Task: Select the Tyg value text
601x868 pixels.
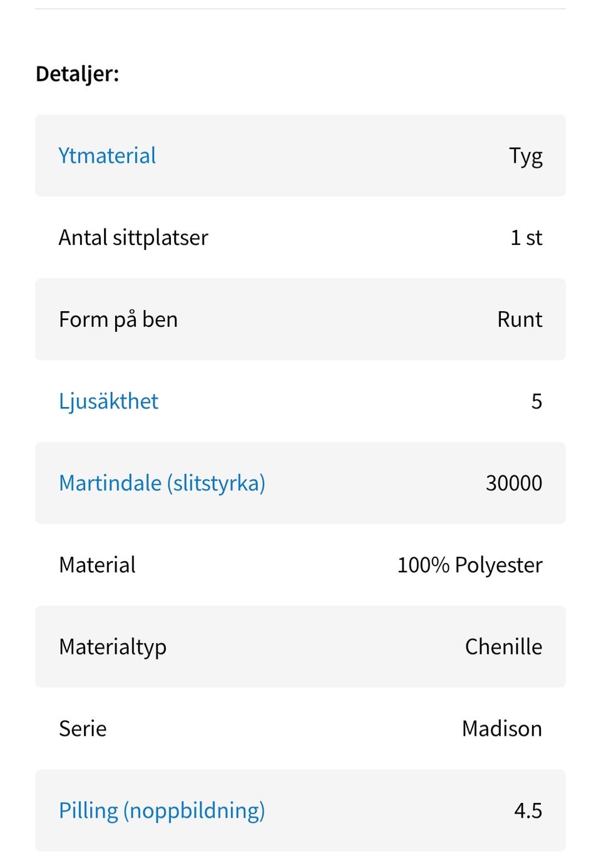Action: point(525,156)
